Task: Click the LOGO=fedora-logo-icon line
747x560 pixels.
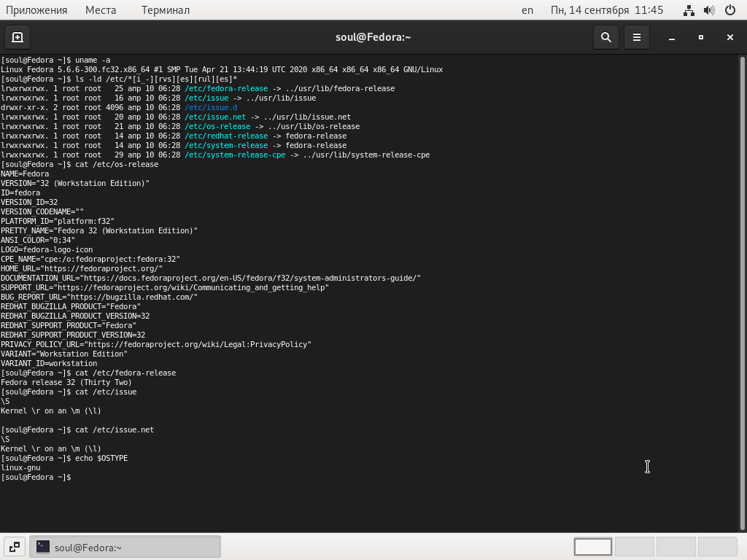Action: pos(47,250)
